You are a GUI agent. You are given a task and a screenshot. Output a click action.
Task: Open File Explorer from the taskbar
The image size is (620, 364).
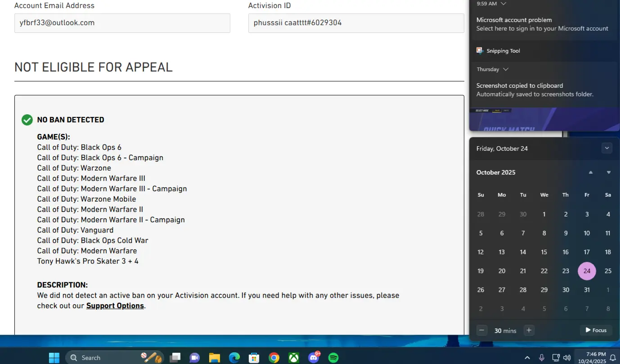[214, 358]
